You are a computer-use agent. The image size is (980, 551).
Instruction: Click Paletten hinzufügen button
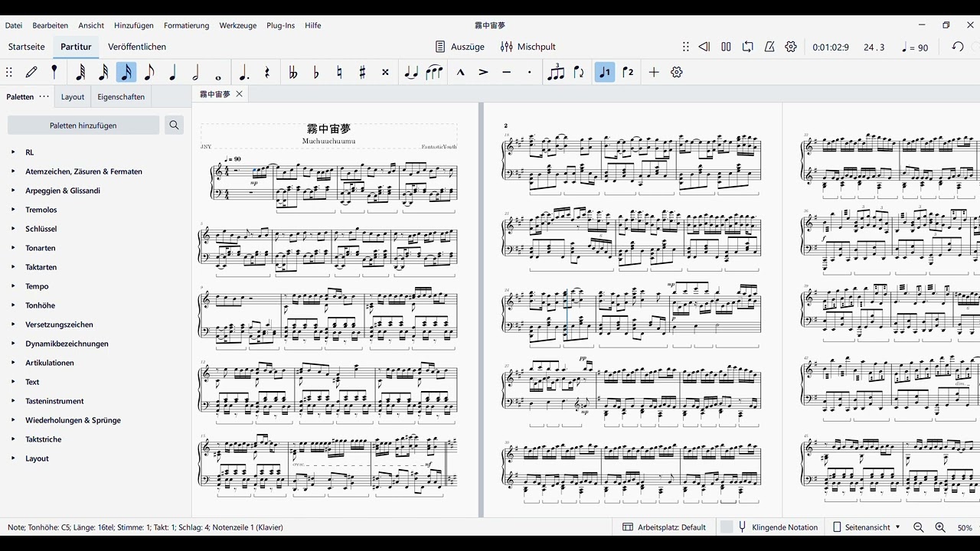click(x=83, y=125)
